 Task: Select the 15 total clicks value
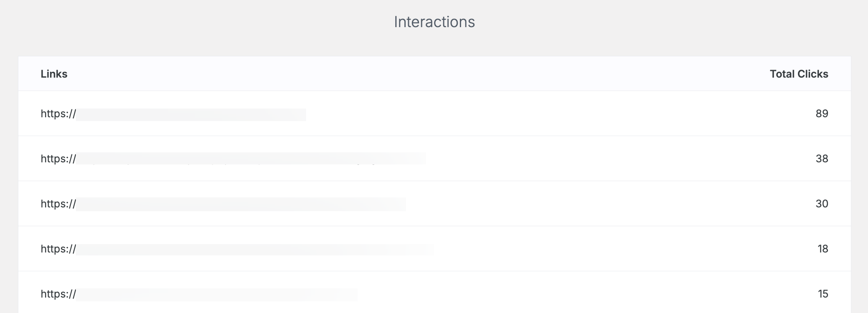click(x=823, y=294)
